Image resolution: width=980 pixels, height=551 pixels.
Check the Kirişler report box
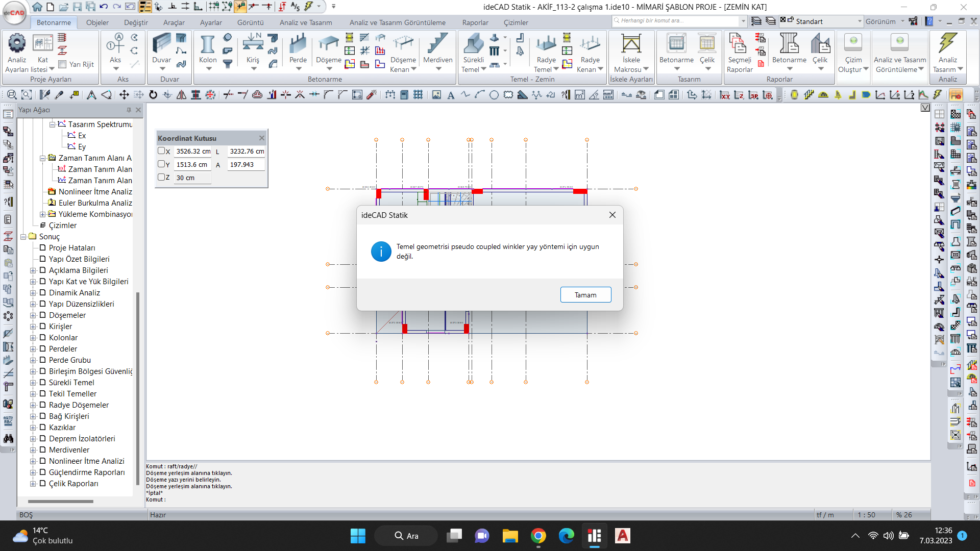point(43,326)
